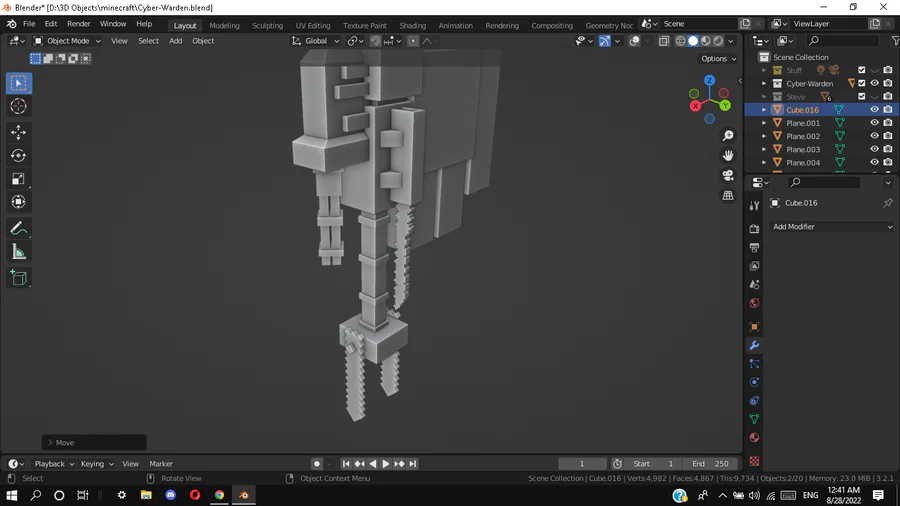
Task: Open the Output properties tab
Action: pyautogui.click(x=754, y=247)
